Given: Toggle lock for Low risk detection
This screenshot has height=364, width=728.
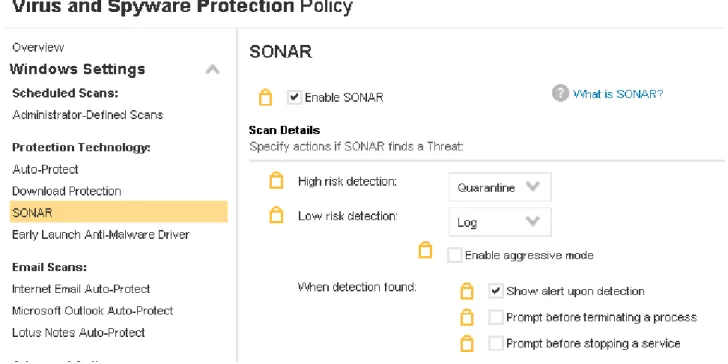Looking at the screenshot, I should pyautogui.click(x=276, y=215).
